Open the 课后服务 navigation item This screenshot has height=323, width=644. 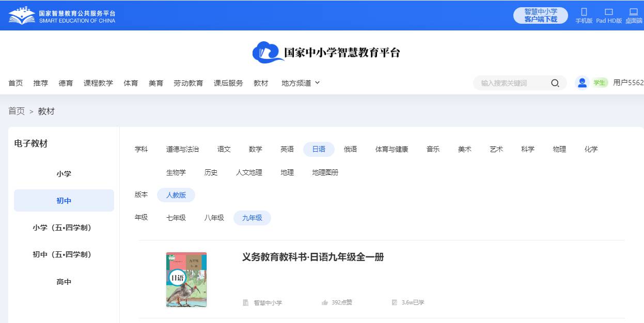(228, 83)
